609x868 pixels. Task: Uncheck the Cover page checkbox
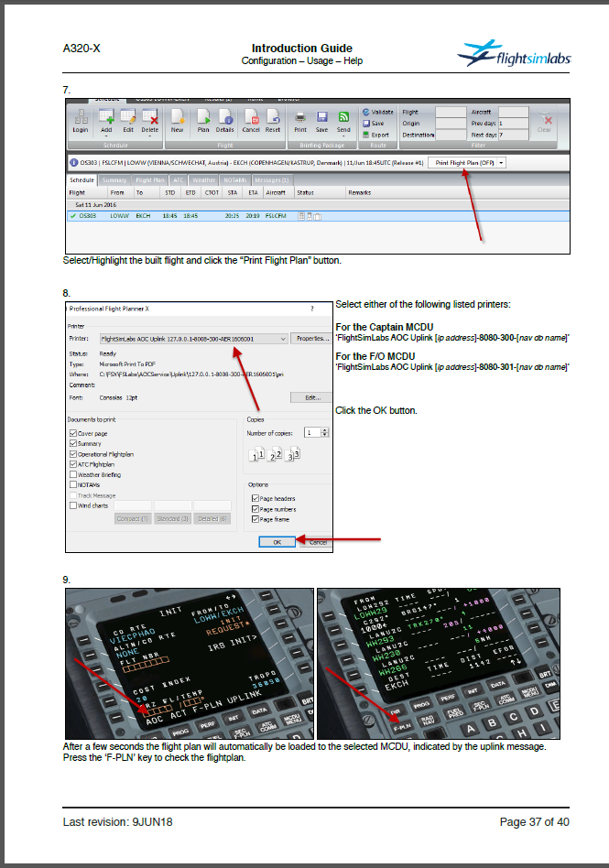coord(73,433)
